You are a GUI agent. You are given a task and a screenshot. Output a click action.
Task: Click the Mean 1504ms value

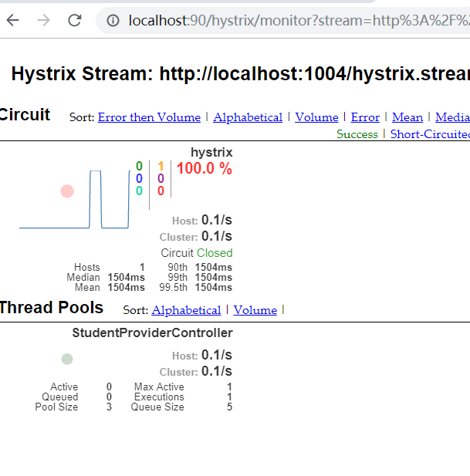click(x=127, y=287)
